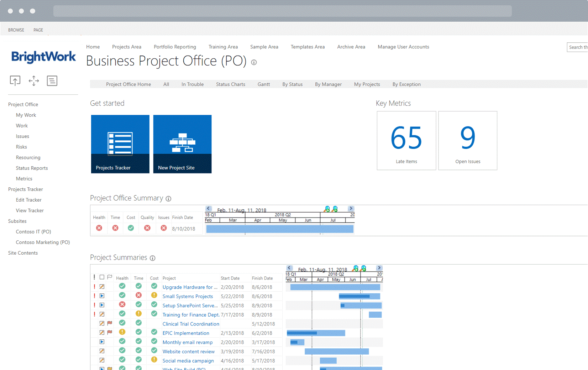Screen dimensions: 588x370
Task: Click the red flag icon in Clinical Trial Coordination row
Action: pos(110,323)
